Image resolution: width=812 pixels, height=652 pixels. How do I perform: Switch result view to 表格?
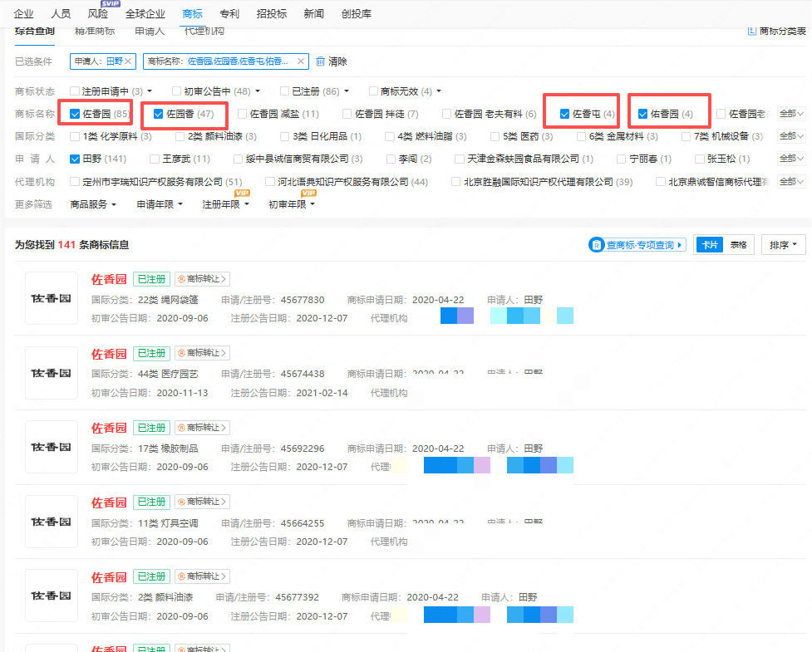(x=738, y=245)
